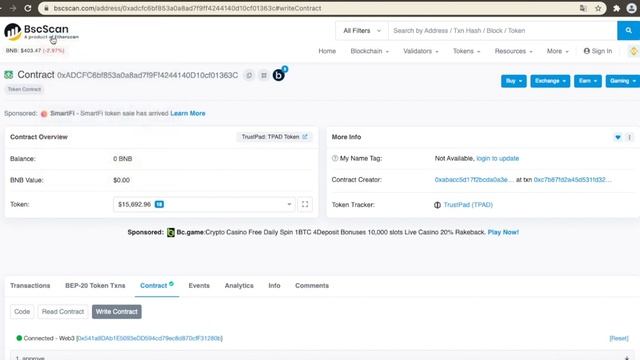This screenshot has width=640, height=360.
Task: Open the TrustPad (TPAD) token tracker link
Action: [x=468, y=205]
